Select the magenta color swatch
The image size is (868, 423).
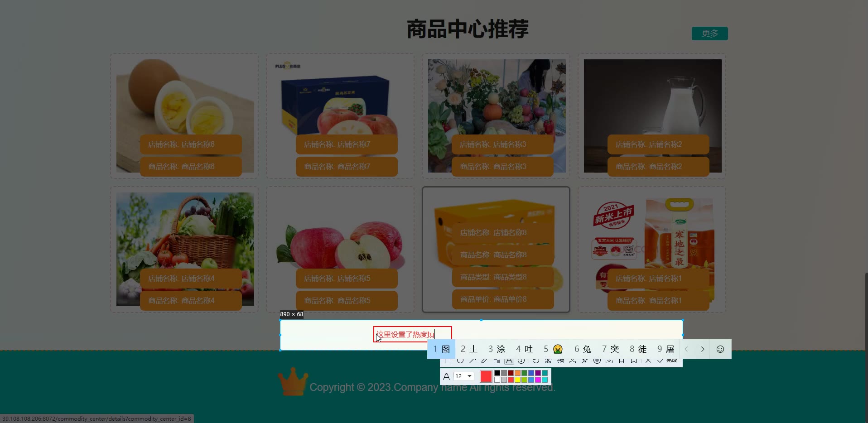point(538,380)
